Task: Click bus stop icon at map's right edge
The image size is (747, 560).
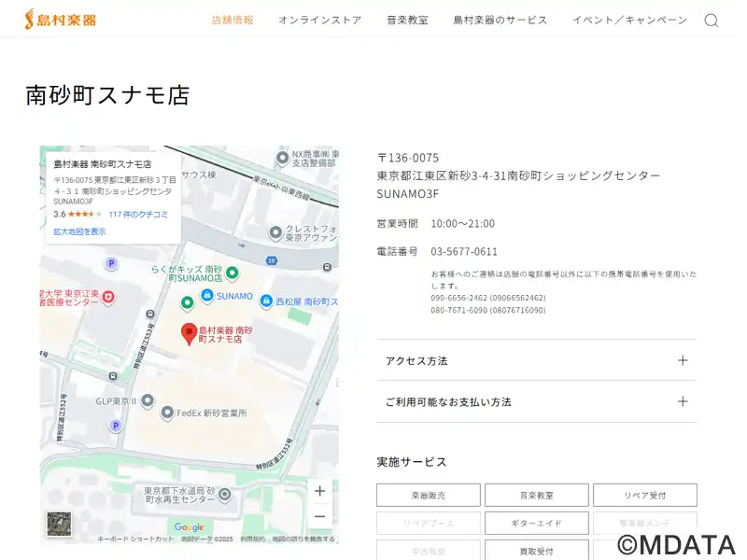Action: tap(327, 267)
